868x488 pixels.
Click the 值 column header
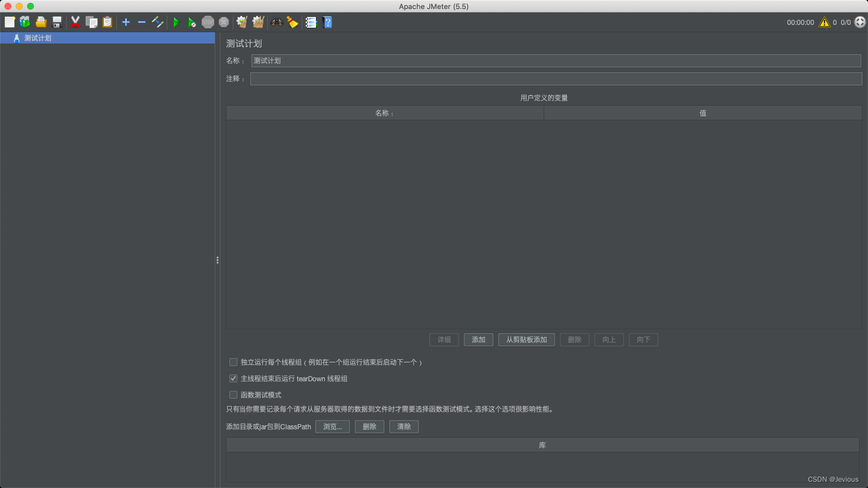(703, 113)
